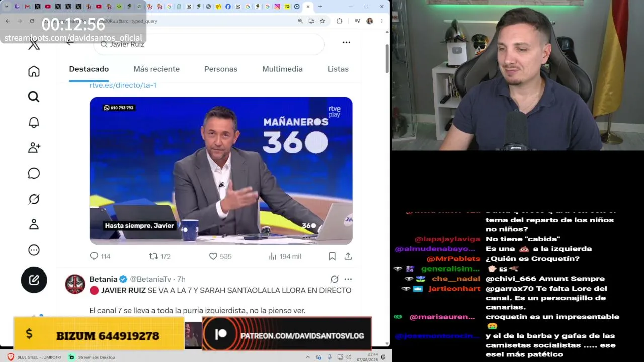Switch to the Listas tab
This screenshot has width=644, height=362.
point(338,69)
